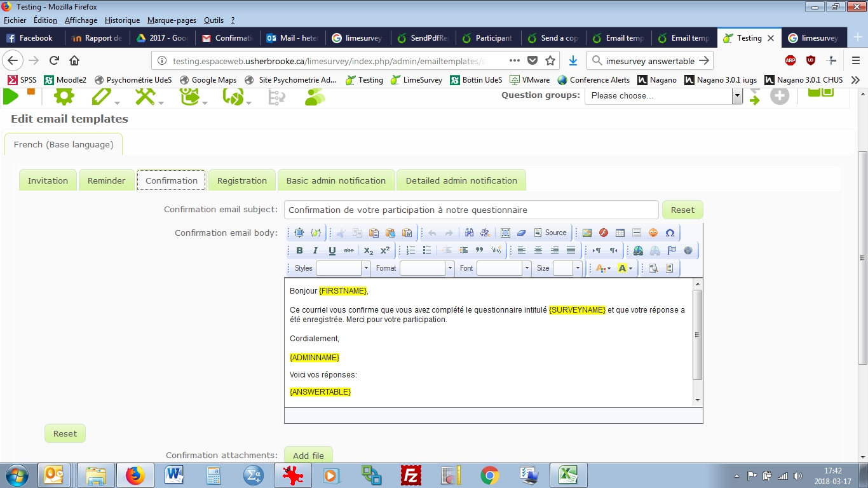
Task: Click into the Confirmation email subject field
Action: point(471,210)
